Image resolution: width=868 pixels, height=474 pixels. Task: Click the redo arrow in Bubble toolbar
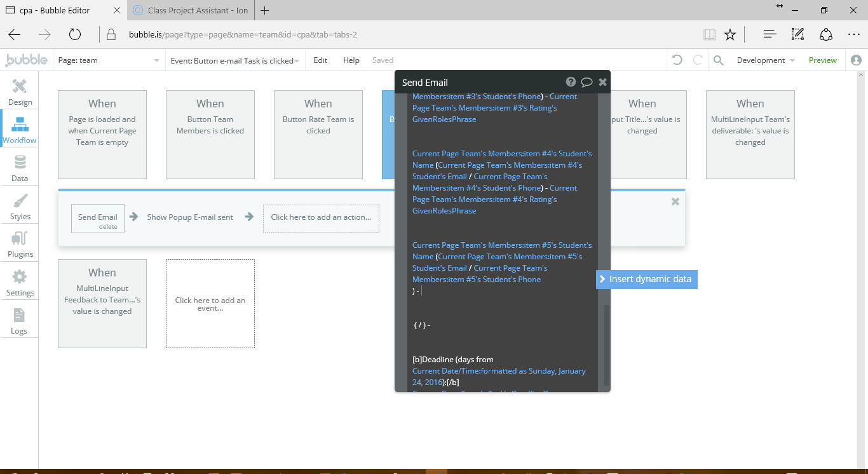tap(698, 60)
